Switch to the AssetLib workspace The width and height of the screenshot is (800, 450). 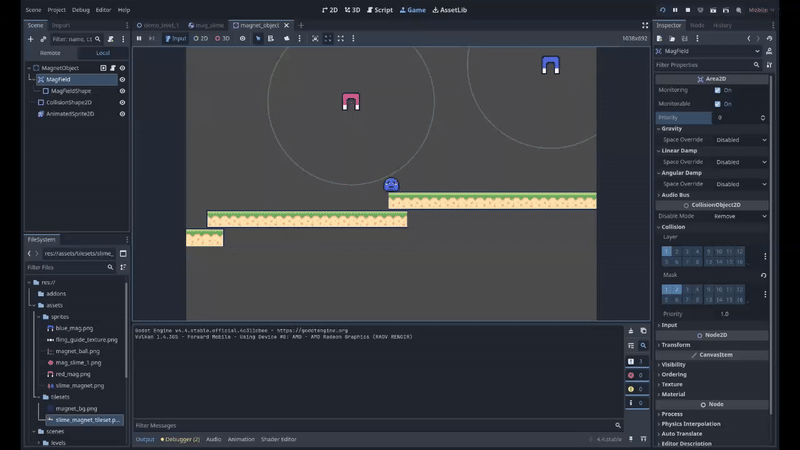click(x=449, y=10)
